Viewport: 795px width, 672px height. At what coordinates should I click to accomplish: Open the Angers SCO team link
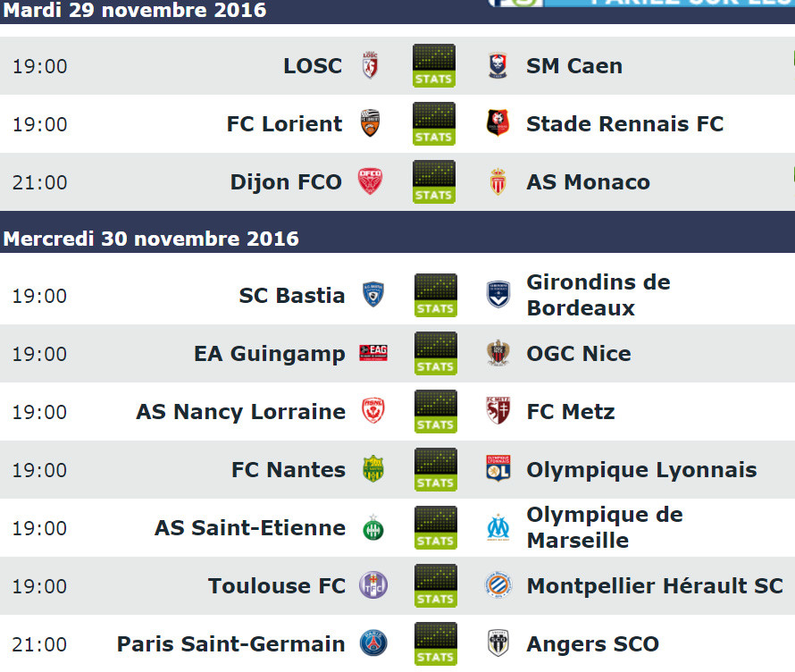593,644
